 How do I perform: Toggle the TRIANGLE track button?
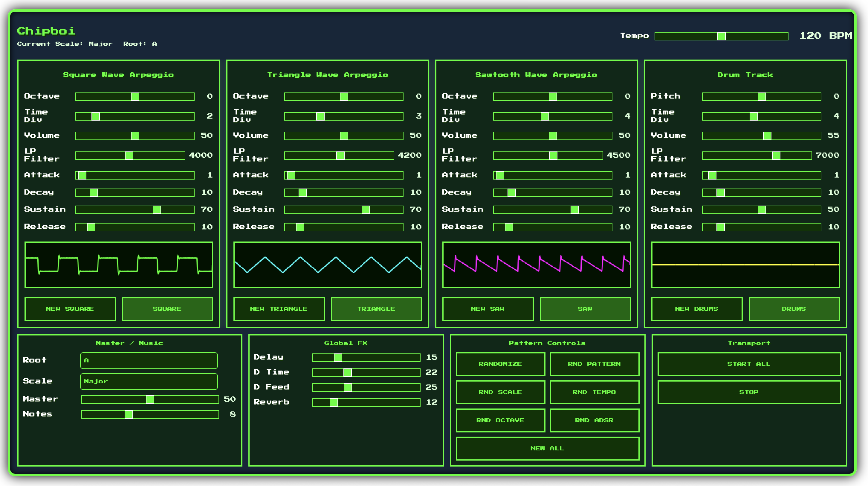pos(376,309)
